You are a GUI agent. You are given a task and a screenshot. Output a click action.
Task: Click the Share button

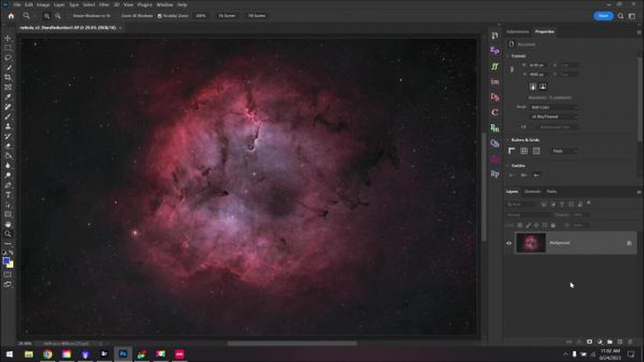click(603, 16)
